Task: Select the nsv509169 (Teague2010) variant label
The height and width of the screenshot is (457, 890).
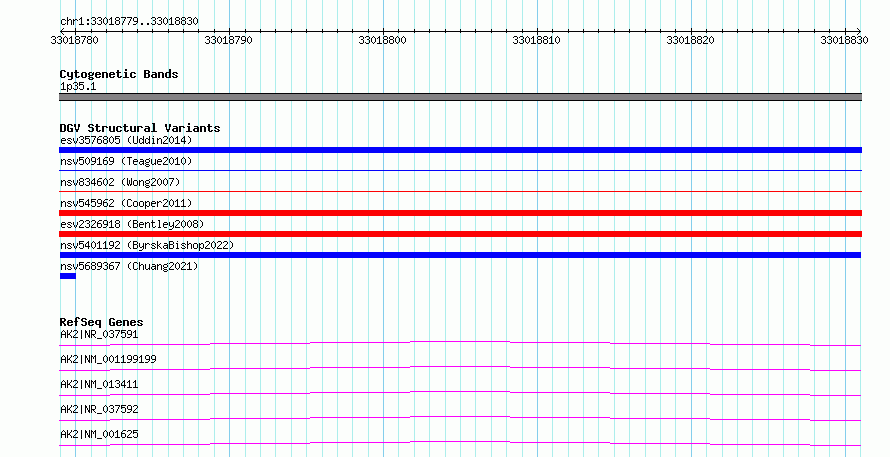Action: 126,161
